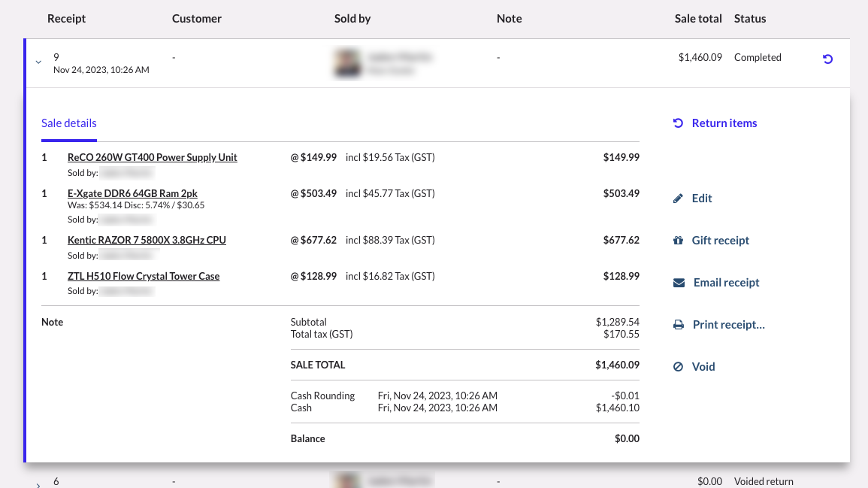This screenshot has width=868, height=488.
Task: Click the seller avatar photo on receipt 9
Action: (x=346, y=62)
